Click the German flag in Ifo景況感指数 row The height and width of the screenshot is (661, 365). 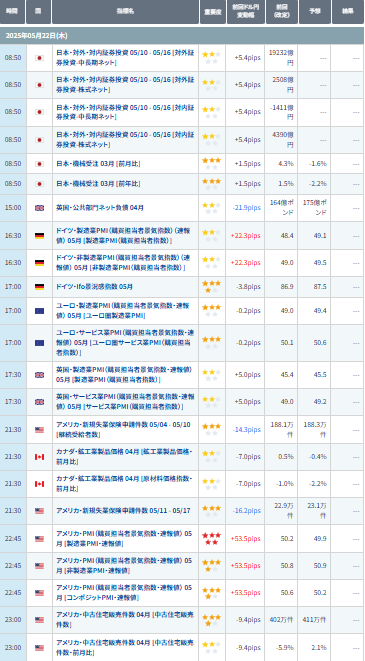39,287
